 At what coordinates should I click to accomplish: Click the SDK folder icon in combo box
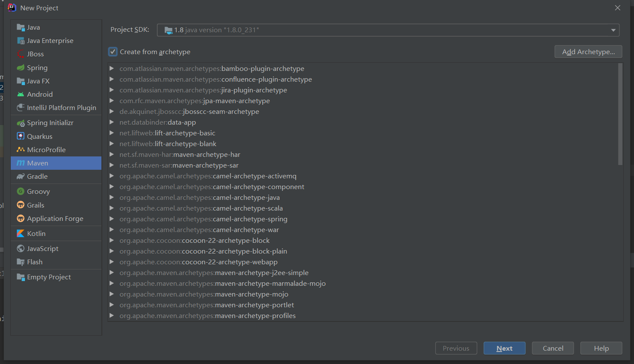[x=168, y=30]
